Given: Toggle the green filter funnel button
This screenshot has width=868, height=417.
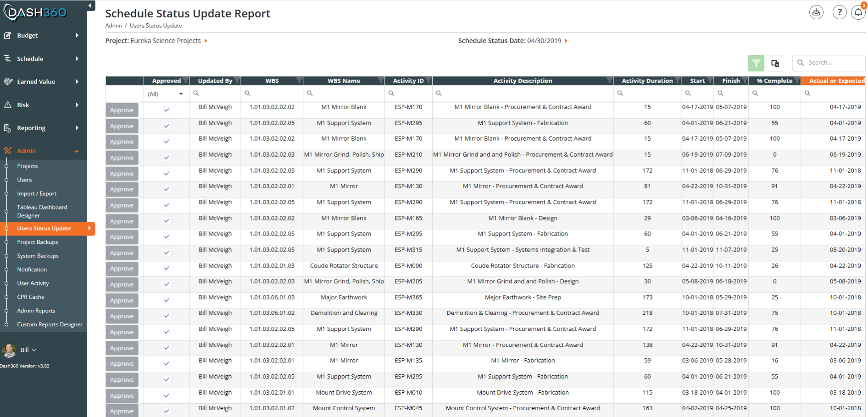Looking at the screenshot, I should coord(756,63).
